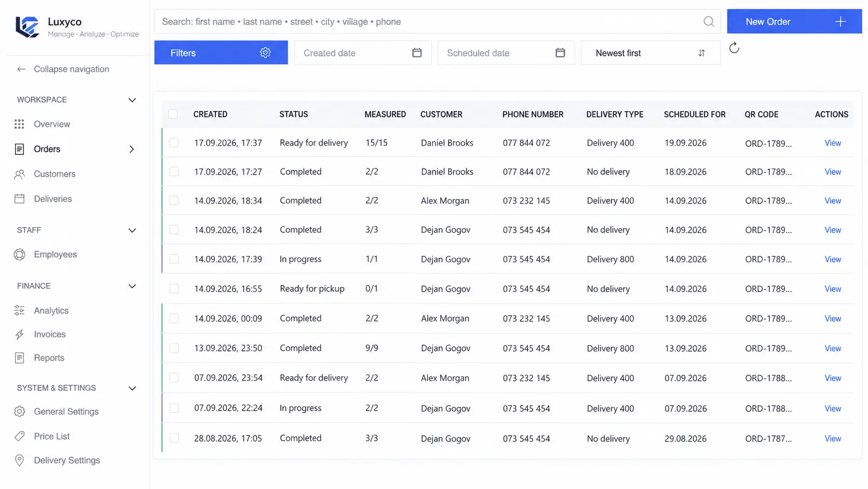Collapse the STAFF section chevron
Viewport: 868px width, 489px height.
(x=132, y=230)
